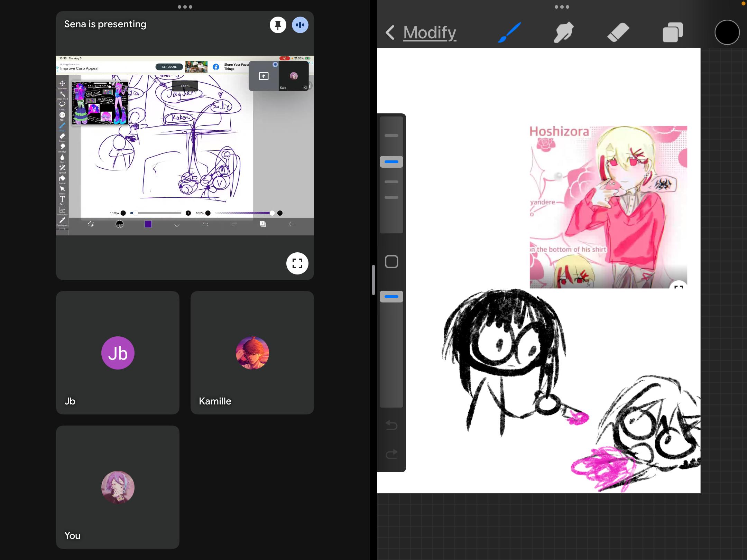Image resolution: width=747 pixels, height=560 pixels.
Task: Tap the split view divider handle
Action: (373, 280)
